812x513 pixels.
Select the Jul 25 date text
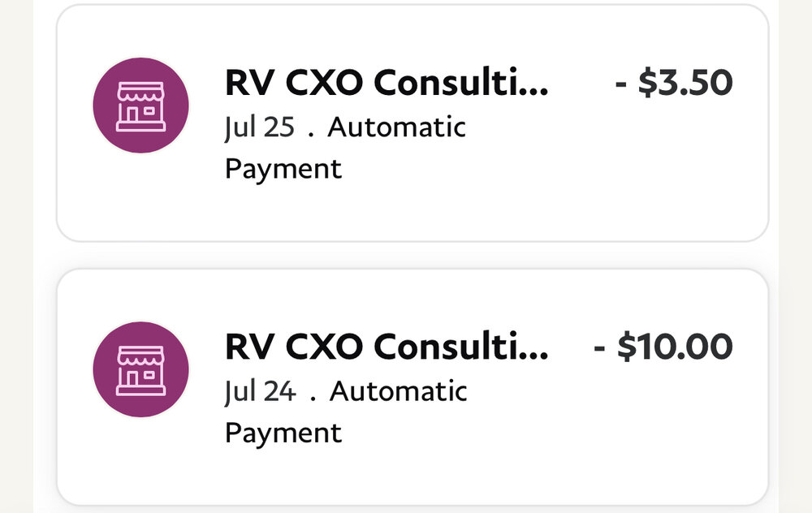pyautogui.click(x=259, y=127)
